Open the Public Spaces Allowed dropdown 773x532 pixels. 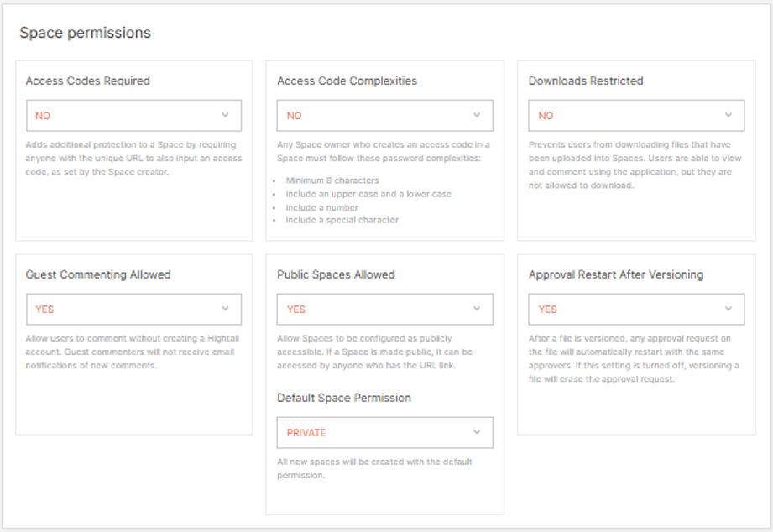click(x=384, y=309)
